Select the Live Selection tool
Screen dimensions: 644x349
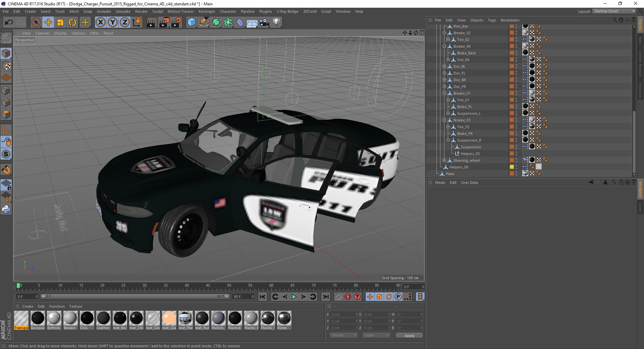(36, 22)
